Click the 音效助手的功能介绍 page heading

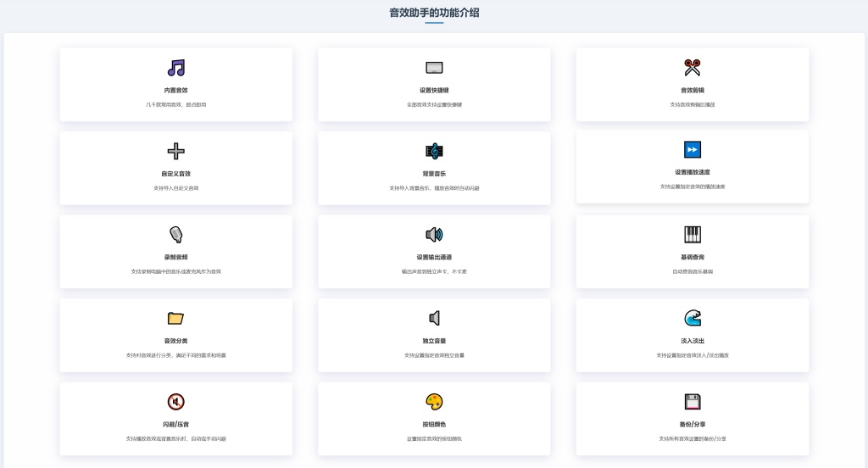[434, 13]
